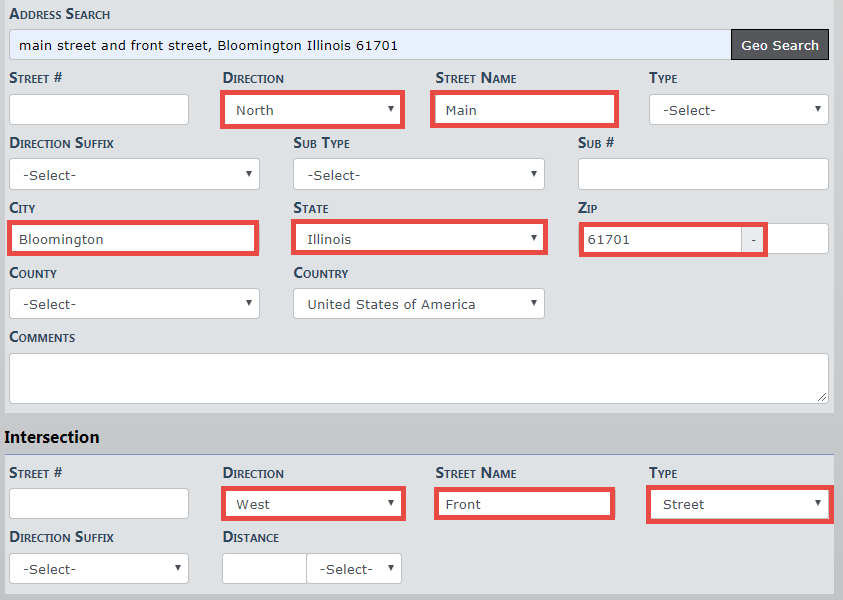Click inside the Comments text area
Screen dimensions: 843x600
(418, 378)
